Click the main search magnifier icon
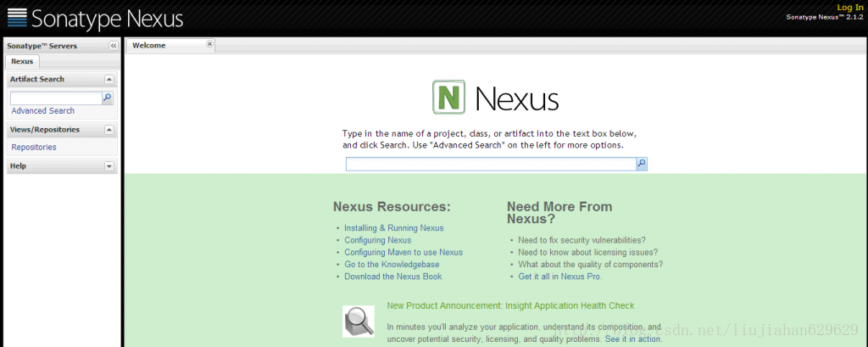This screenshot has width=868, height=347. [x=642, y=164]
